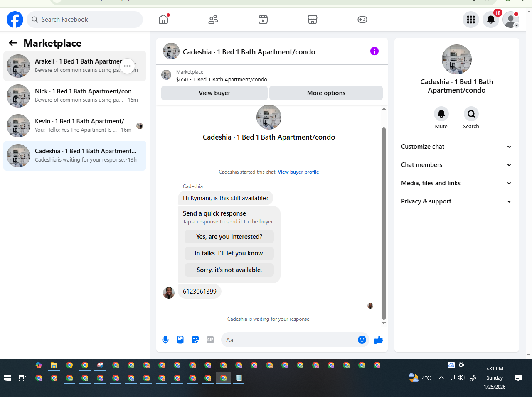Click message 'Hi Kymani, is this still available?'
The height and width of the screenshot is (397, 532).
[226, 198]
